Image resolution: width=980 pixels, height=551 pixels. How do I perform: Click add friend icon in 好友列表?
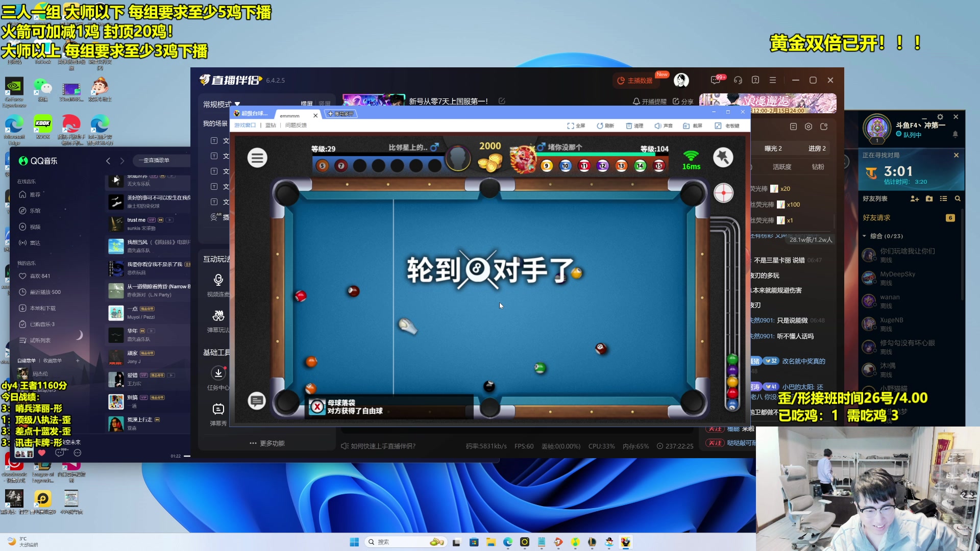click(x=915, y=198)
